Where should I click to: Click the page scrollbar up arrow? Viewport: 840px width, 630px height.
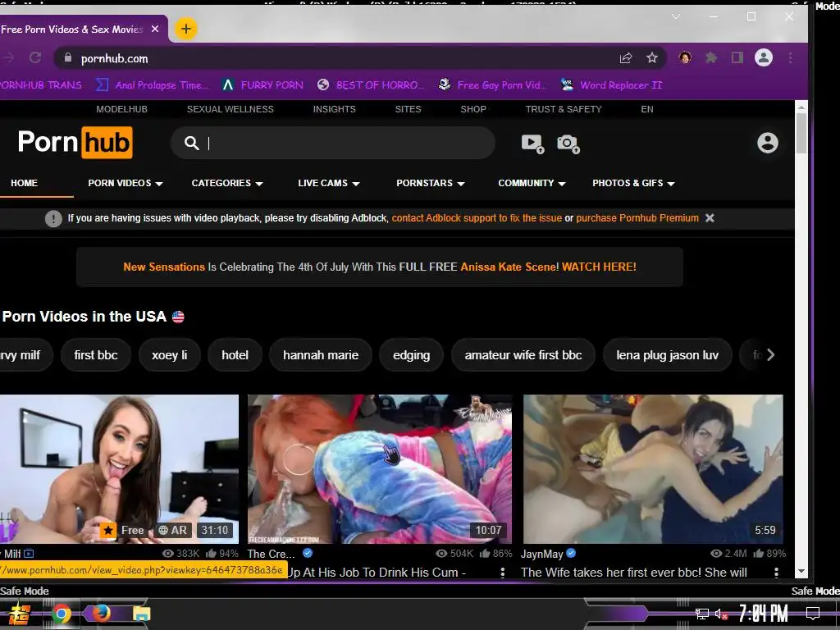pos(801,107)
